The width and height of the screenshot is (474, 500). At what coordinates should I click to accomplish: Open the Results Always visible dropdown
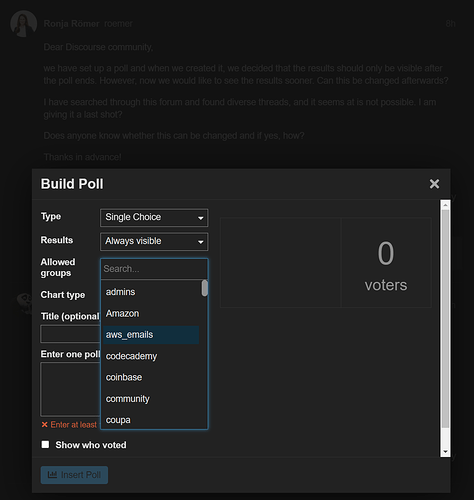[x=154, y=242]
